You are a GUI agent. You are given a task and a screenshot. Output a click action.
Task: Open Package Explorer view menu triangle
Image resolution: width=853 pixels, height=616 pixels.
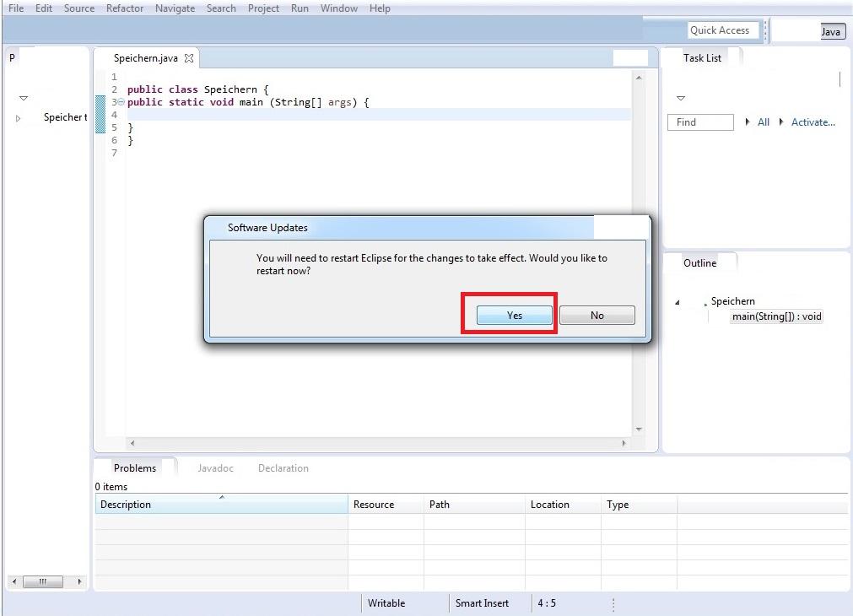click(x=24, y=98)
